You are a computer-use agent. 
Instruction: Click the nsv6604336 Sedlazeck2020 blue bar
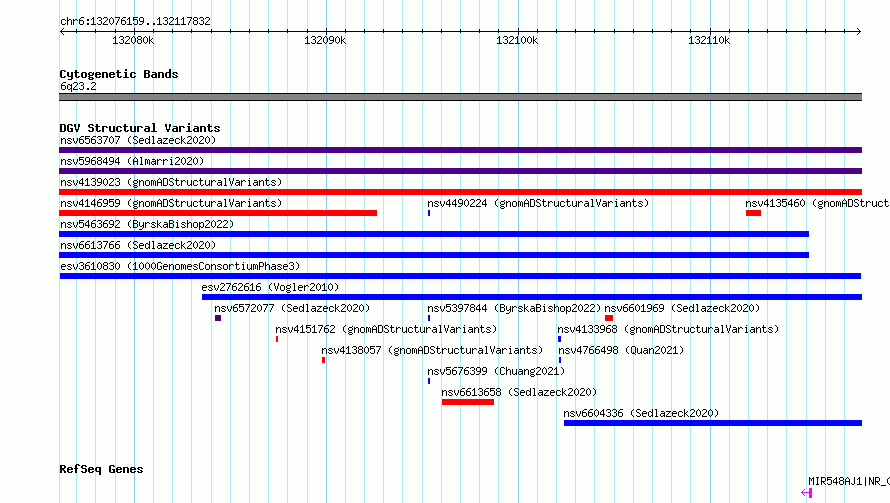tap(713, 423)
